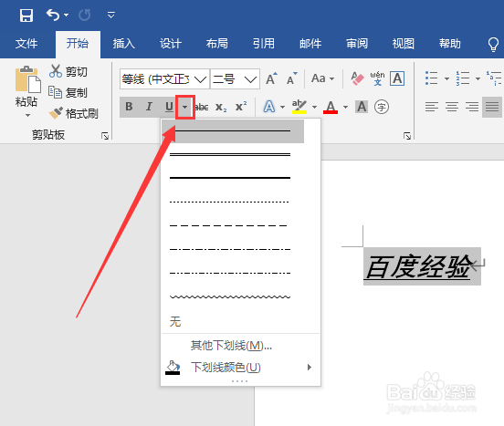
Task: Expand 下划线颜色(U) submenu
Action: [x=240, y=368]
